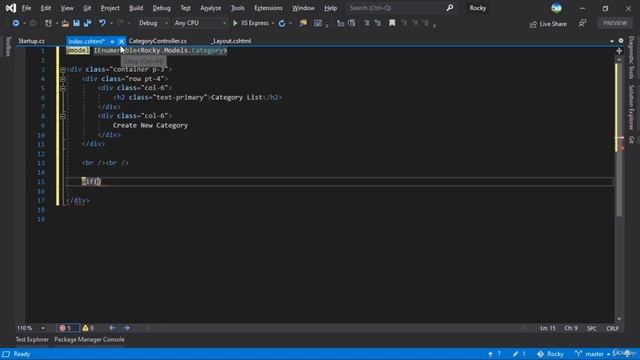Open the Toolbox side tab
640x360 pixels.
coord(8,46)
